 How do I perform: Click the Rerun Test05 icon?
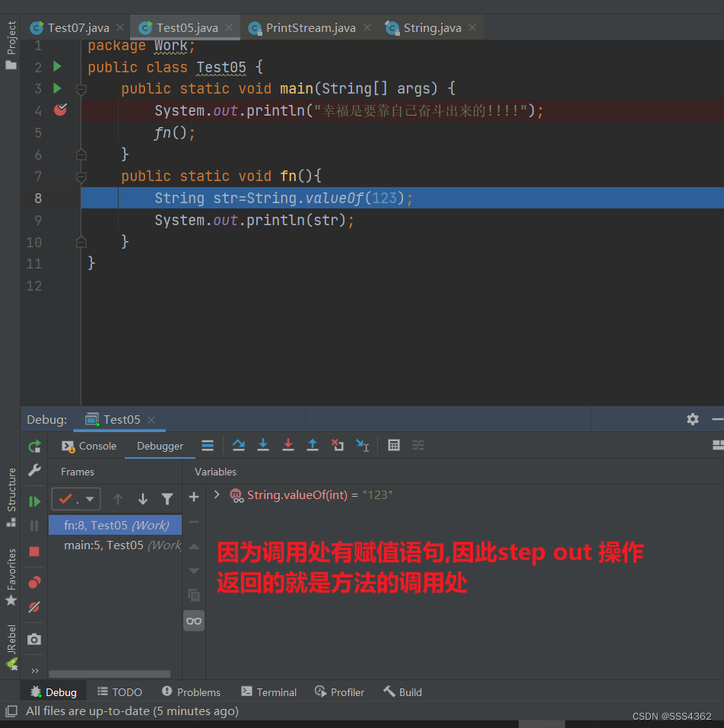pos(34,447)
